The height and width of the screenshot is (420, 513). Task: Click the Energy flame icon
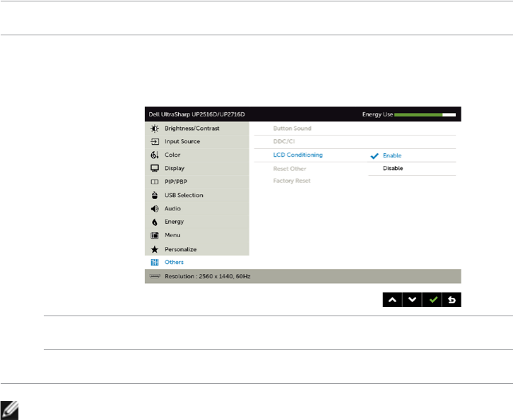[x=155, y=222]
